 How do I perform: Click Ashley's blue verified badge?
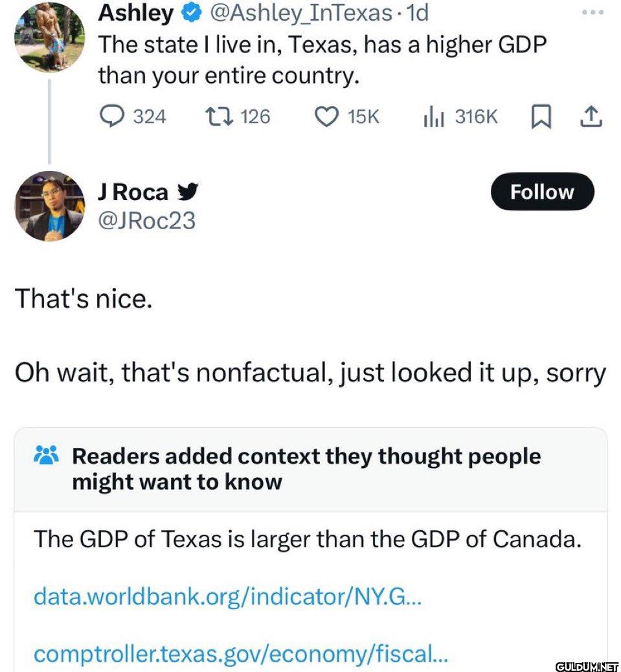coord(192,13)
